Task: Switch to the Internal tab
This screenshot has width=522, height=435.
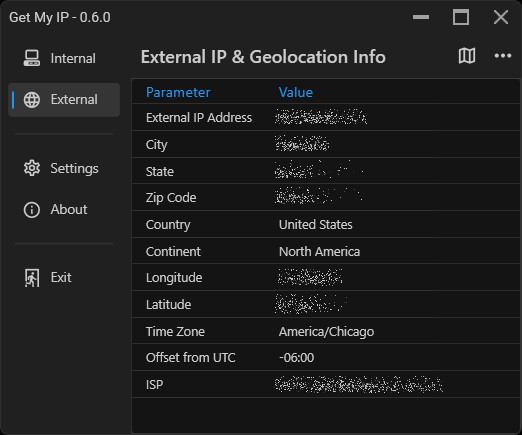Action: click(64, 58)
